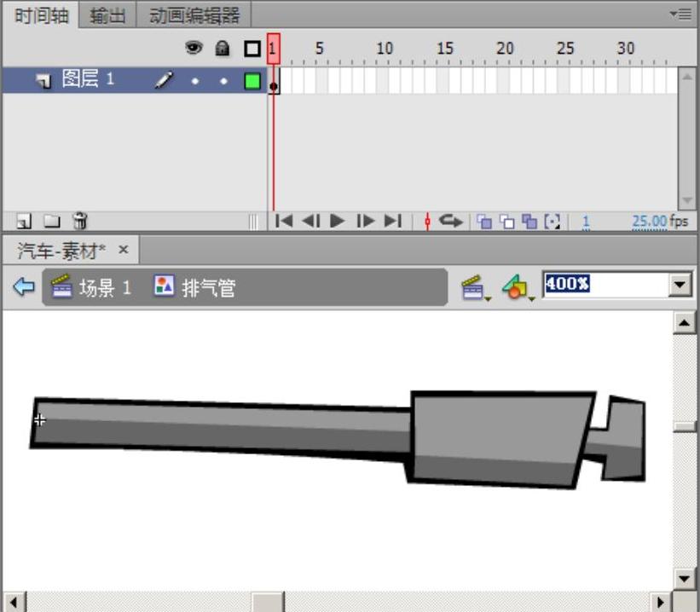Screen dimensions: 700x612
Task: Click back arrow to exit symbol
Action: pyautogui.click(x=24, y=287)
